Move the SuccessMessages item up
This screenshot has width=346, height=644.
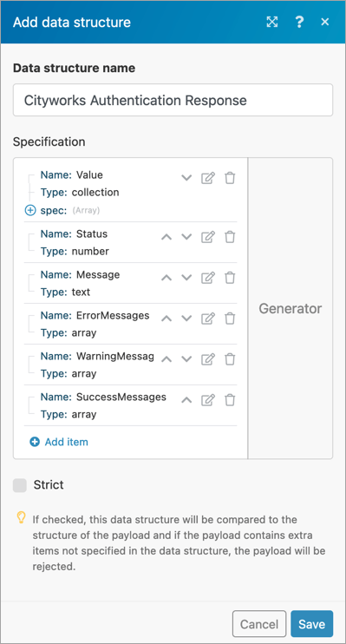point(186,400)
